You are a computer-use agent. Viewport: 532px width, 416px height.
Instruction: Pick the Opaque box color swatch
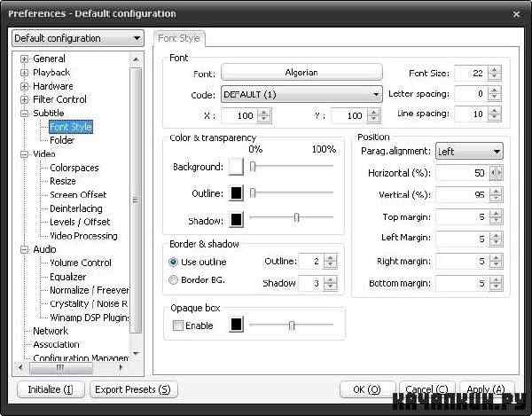pos(236,325)
